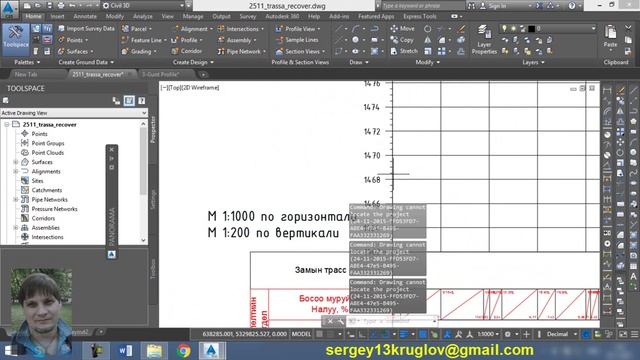Open the Points dropdown in the ribbon

73,40
